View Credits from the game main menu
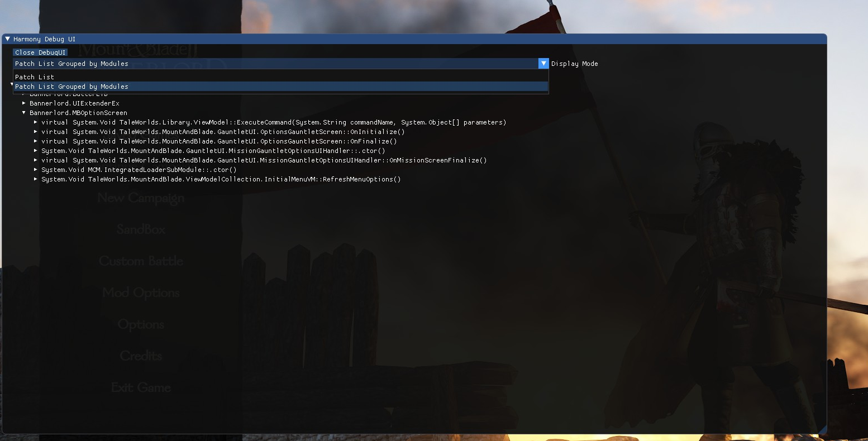 click(141, 356)
